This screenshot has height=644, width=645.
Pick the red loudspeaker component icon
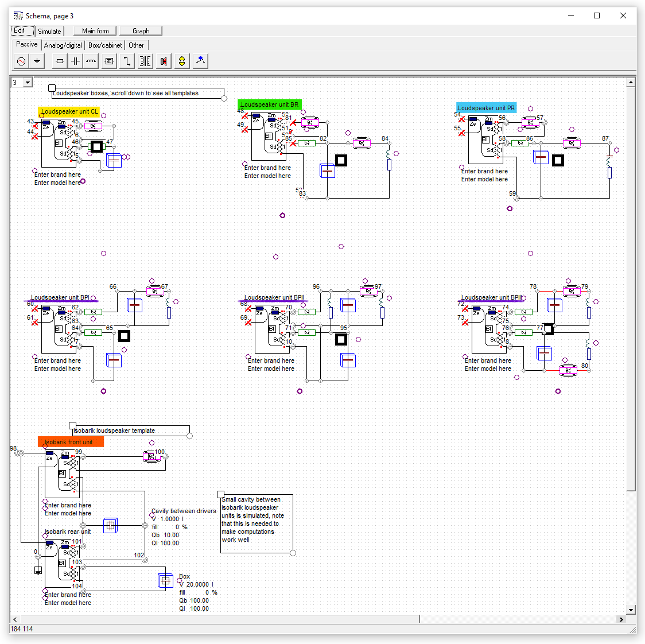point(164,61)
